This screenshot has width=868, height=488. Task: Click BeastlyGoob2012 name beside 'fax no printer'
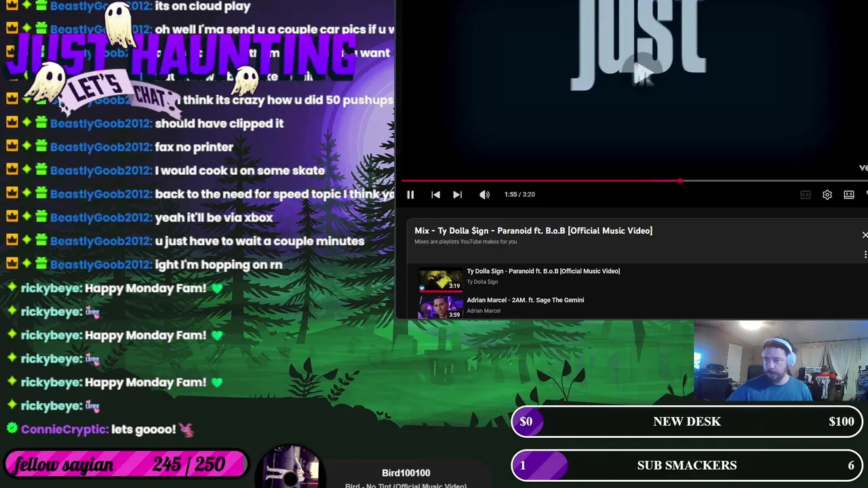(101, 147)
